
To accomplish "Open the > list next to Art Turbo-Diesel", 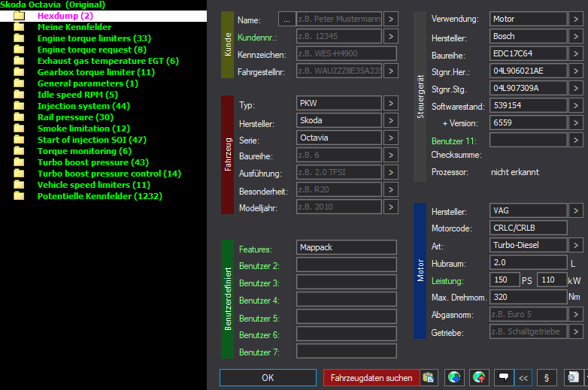I will pyautogui.click(x=576, y=246).
